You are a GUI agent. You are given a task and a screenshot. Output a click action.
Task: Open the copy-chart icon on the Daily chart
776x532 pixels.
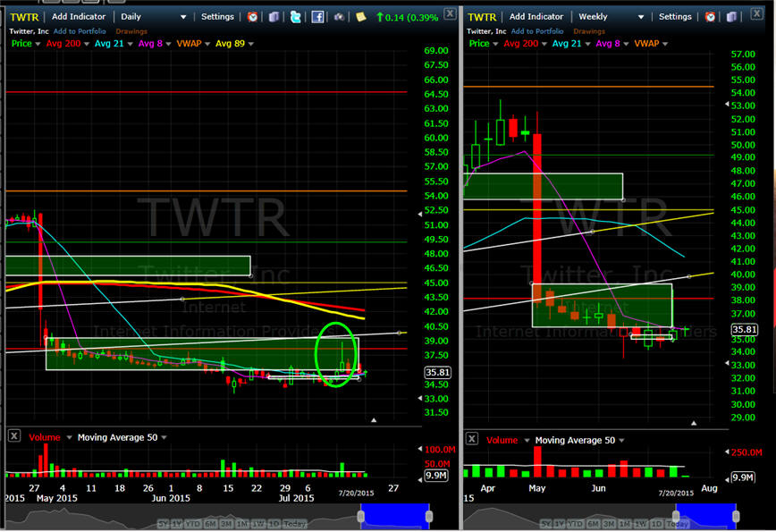[274, 17]
